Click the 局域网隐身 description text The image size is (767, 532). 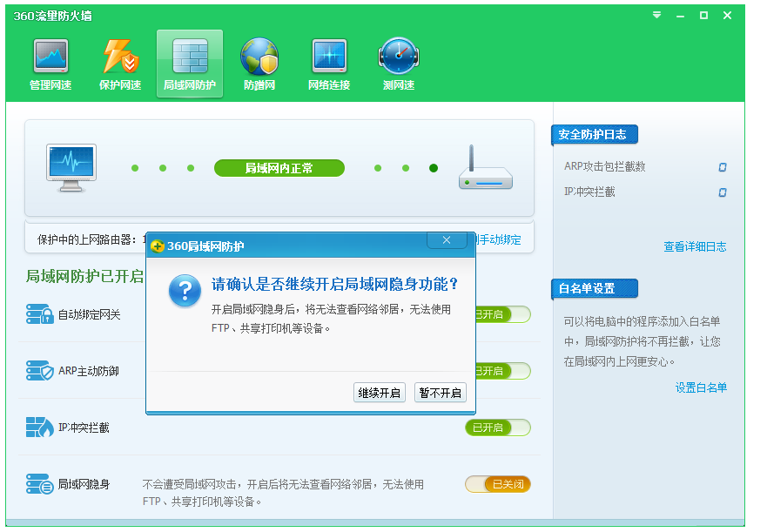point(283,493)
